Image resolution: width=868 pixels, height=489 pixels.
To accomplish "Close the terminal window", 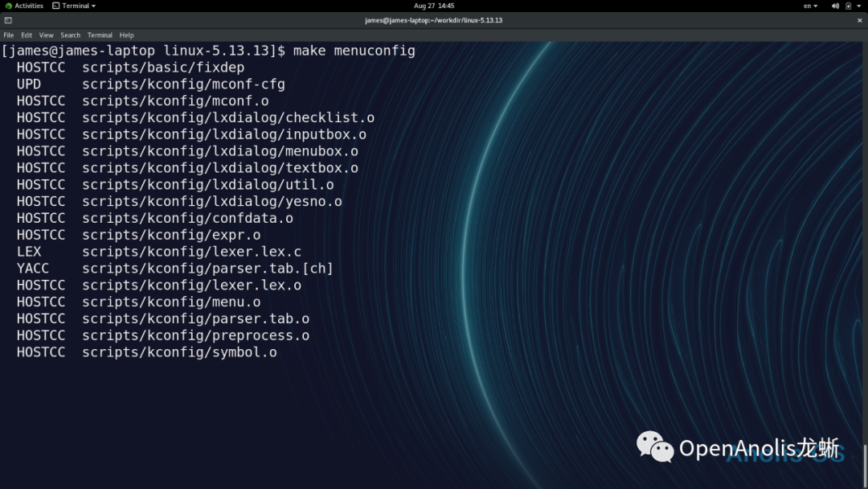I will coord(860,20).
